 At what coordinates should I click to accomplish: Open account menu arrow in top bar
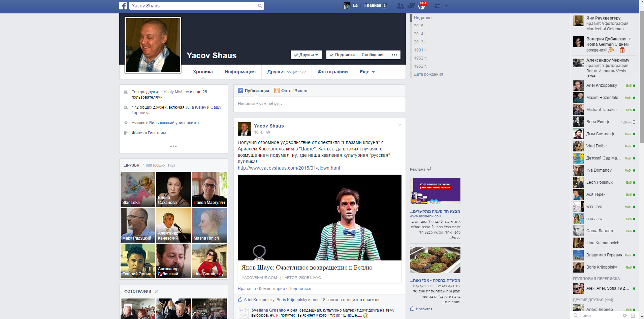(x=446, y=6)
